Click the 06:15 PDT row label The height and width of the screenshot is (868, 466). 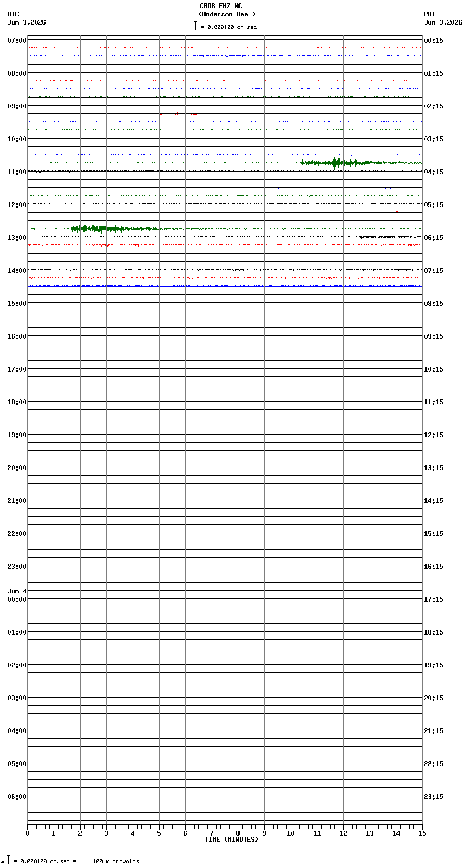click(434, 238)
